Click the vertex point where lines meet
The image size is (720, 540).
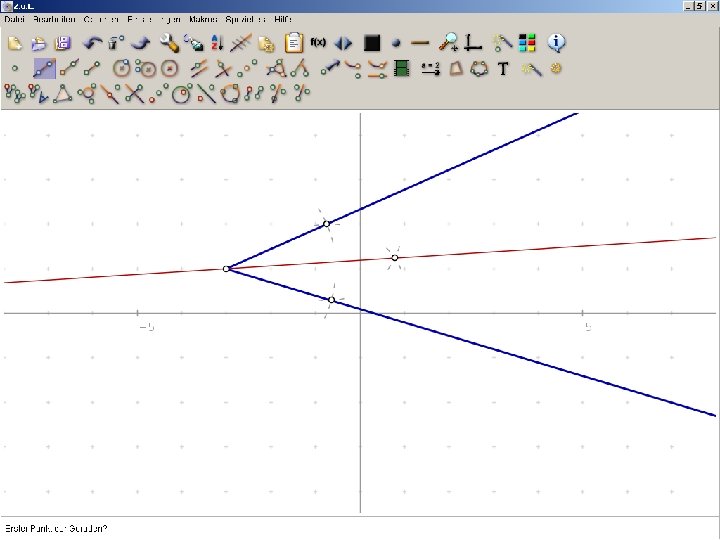coord(226,269)
